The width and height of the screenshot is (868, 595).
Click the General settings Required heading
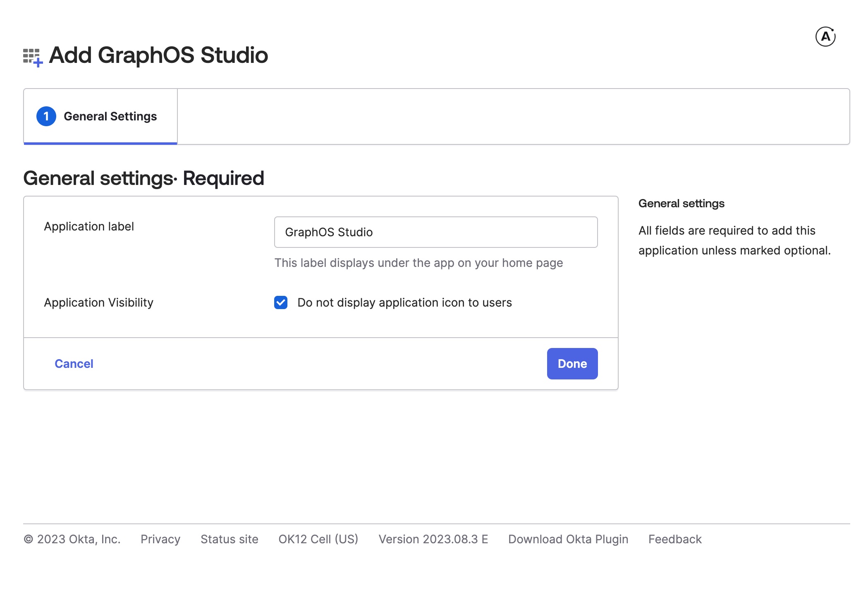[144, 178]
